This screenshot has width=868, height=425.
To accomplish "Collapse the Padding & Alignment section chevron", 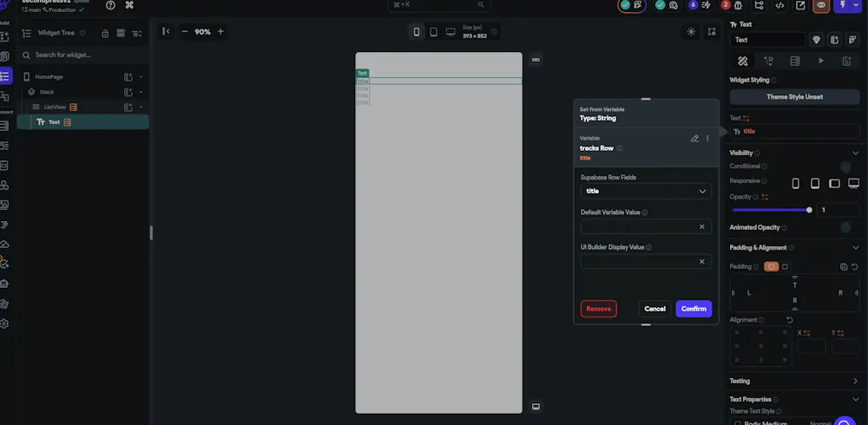I will tap(855, 247).
